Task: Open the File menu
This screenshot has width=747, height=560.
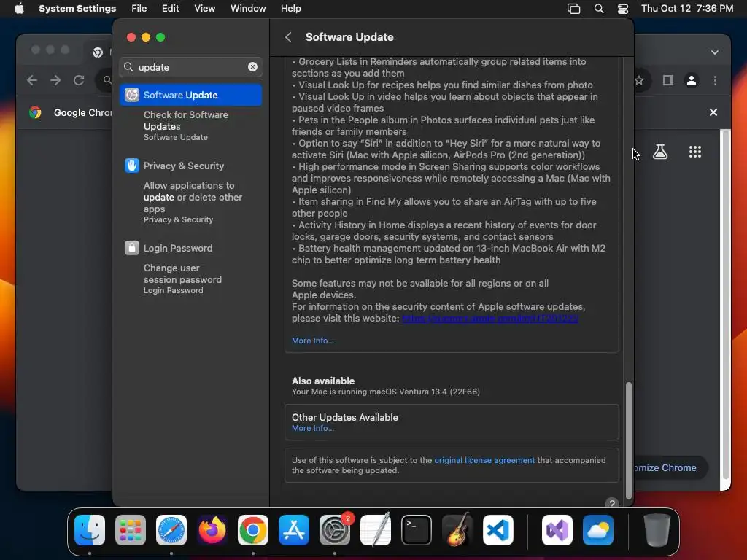Action: (x=139, y=9)
